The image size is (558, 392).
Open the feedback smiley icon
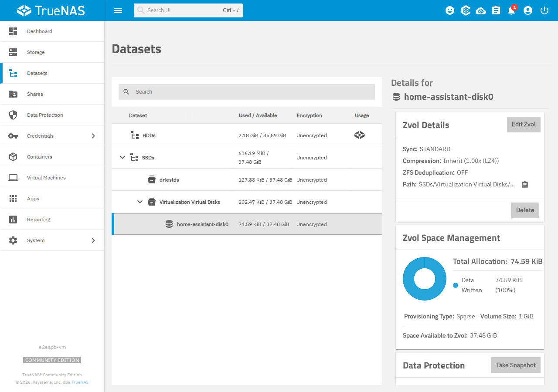[450, 10]
